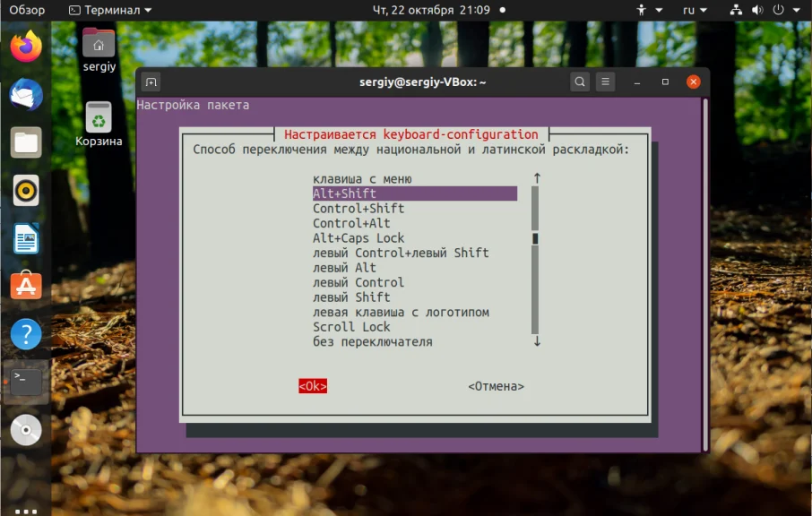Select the "клавиша с меню" option
The width and height of the screenshot is (812, 516).
(x=362, y=179)
